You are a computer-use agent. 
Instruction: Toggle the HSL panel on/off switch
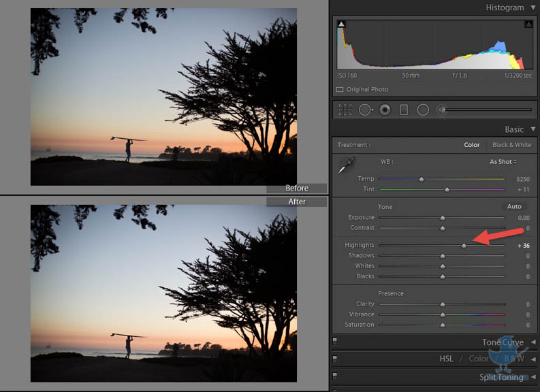pos(335,359)
